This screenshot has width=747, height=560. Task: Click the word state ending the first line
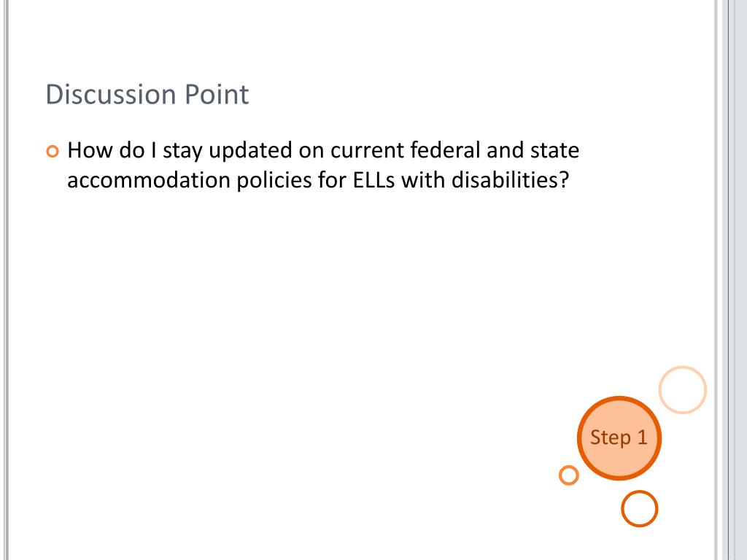click(x=555, y=150)
